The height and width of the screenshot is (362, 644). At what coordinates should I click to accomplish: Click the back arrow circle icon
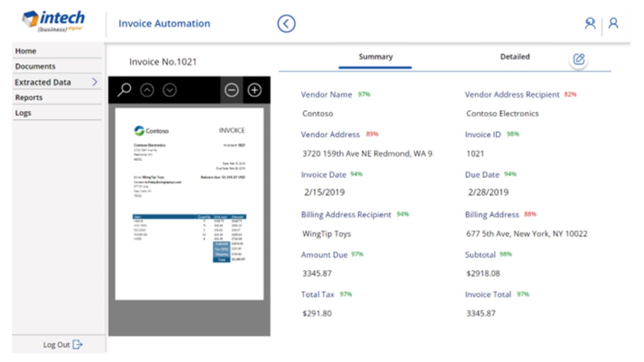point(286,24)
